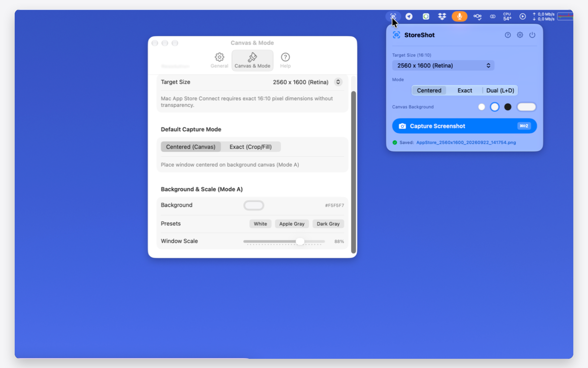
Task: Open the Dropbox menu bar icon
Action: point(442,16)
